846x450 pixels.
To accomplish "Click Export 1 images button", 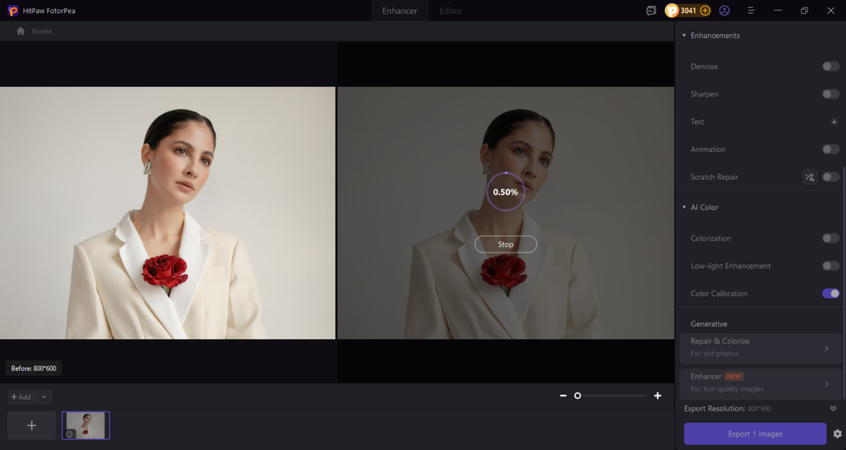I will [x=755, y=434].
